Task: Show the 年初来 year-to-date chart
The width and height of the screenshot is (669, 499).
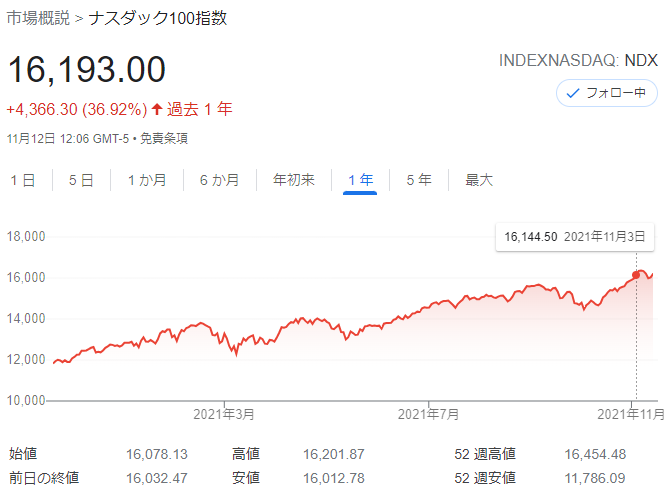Action: (x=294, y=180)
